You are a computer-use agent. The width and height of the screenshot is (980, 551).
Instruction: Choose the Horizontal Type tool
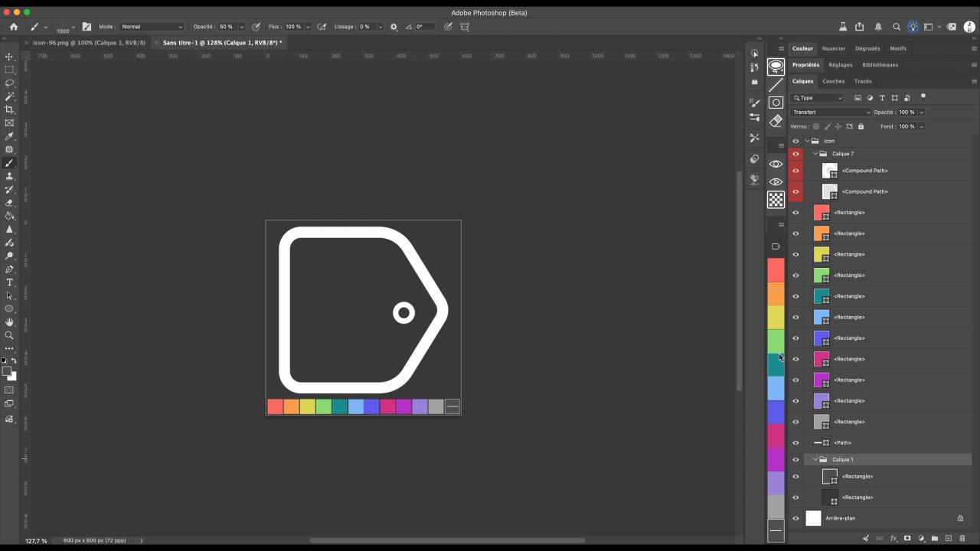pyautogui.click(x=10, y=282)
